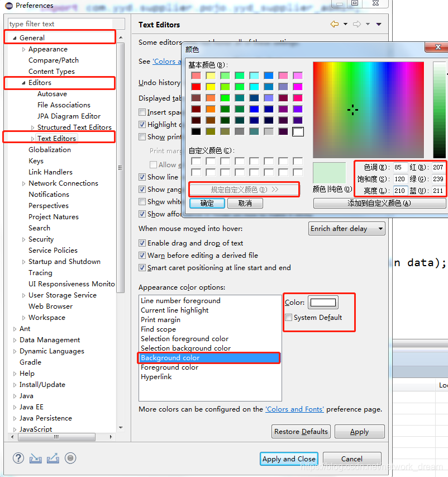Select Background color in the list
This screenshot has width=448, height=477.
[209, 358]
